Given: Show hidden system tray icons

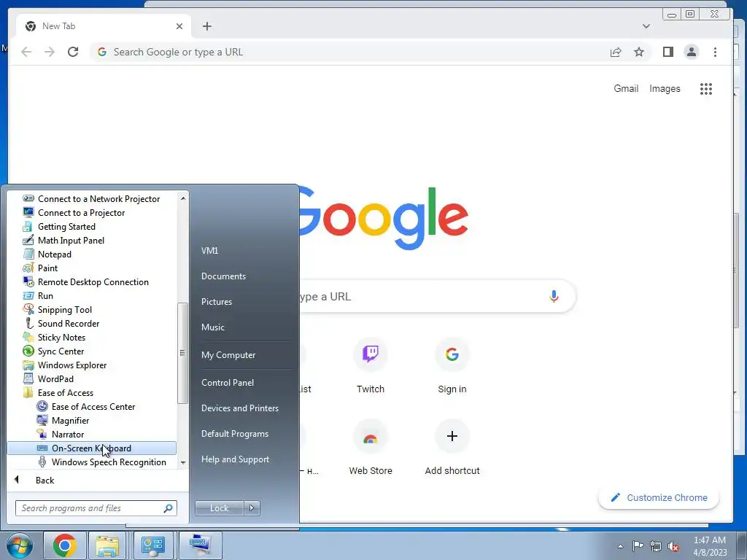Looking at the screenshot, I should pos(620,546).
